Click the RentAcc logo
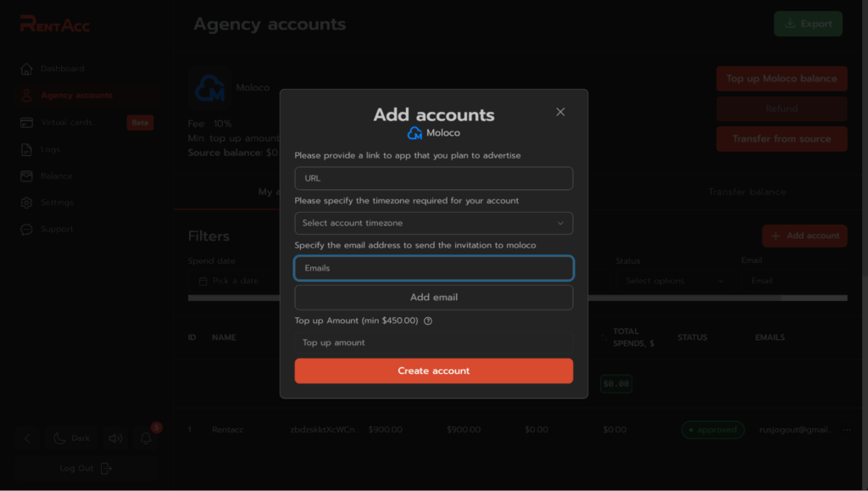Image resolution: width=868 pixels, height=491 pixels. (55, 24)
